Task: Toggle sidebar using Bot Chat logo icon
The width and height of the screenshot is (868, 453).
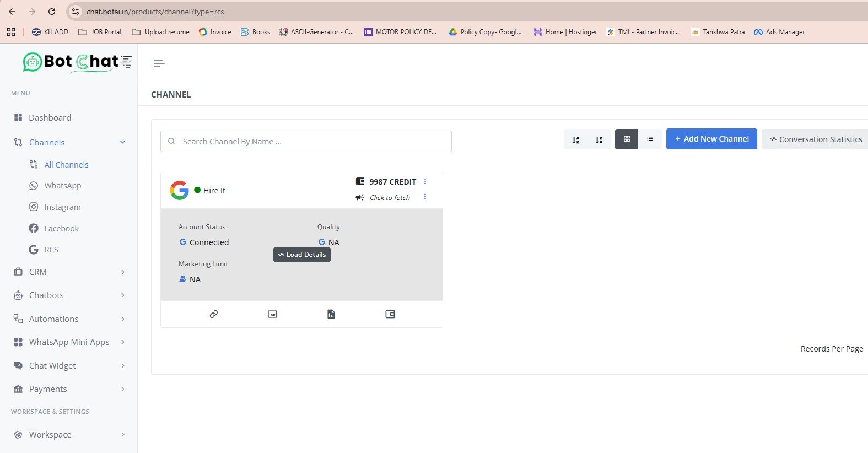Action: point(126,62)
